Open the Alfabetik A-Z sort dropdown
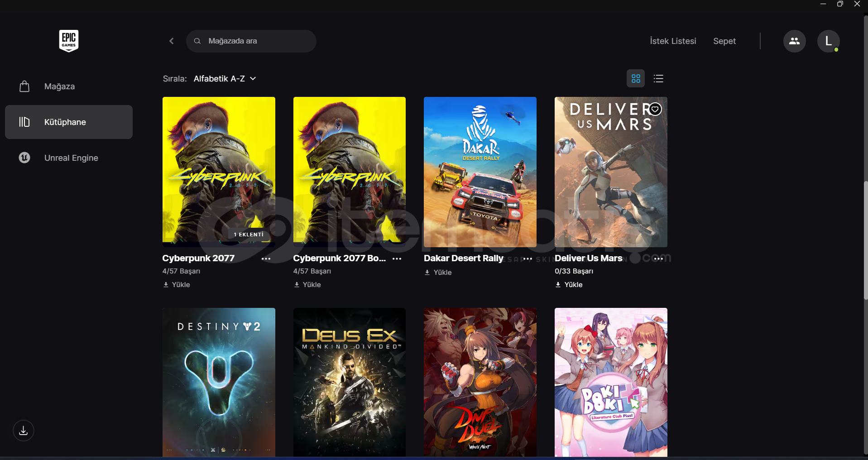 225,79
